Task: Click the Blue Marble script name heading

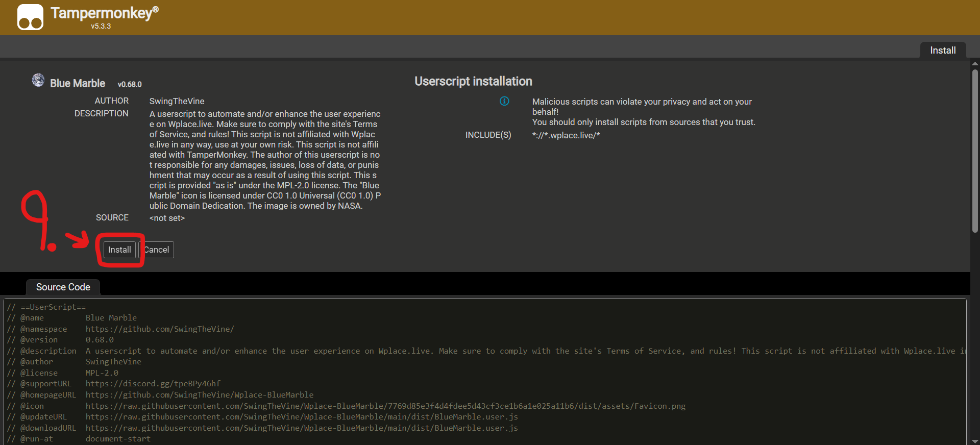Action: (x=78, y=83)
